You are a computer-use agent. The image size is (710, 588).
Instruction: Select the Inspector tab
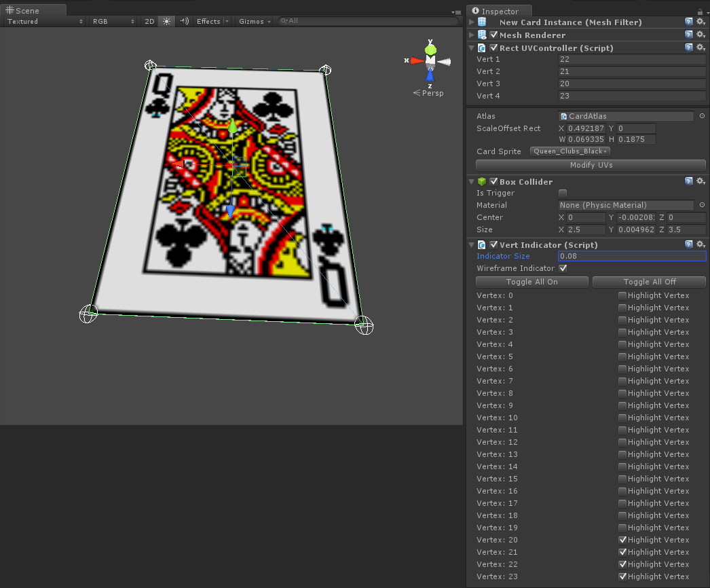tap(499, 11)
